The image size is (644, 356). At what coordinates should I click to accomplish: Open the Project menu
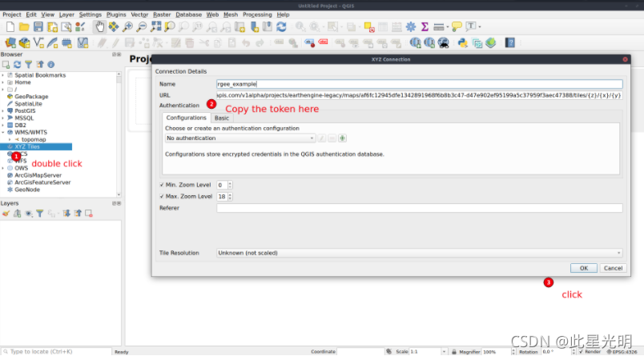pyautogui.click(x=11, y=14)
